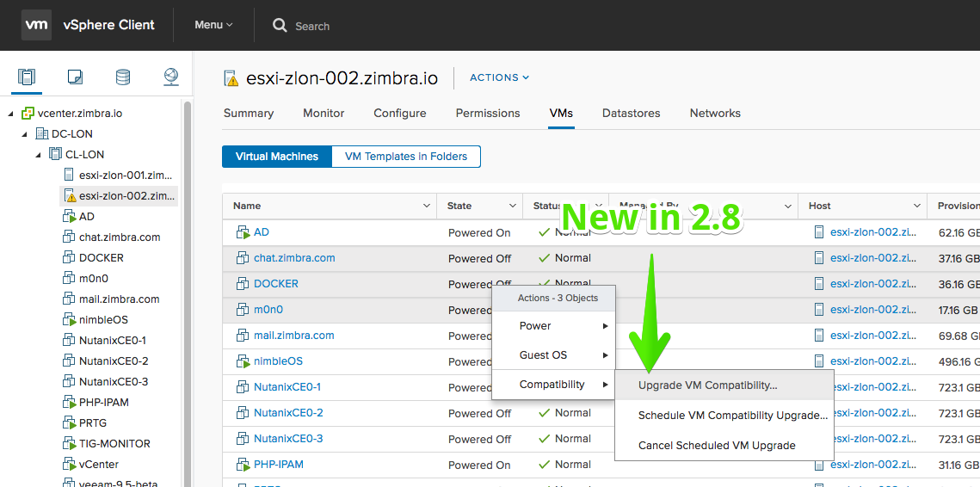Open the Menu dropdown
980x487 pixels.
pyautogui.click(x=213, y=25)
